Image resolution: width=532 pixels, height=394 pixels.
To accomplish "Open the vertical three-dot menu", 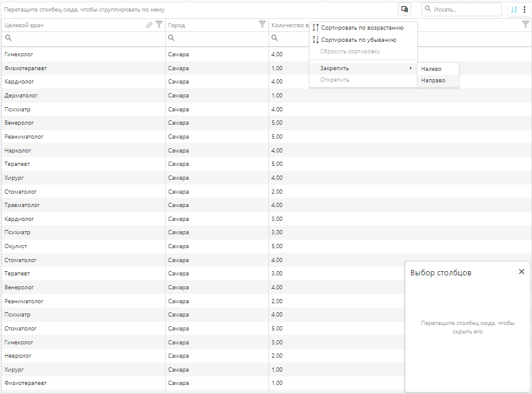I will click(524, 10).
